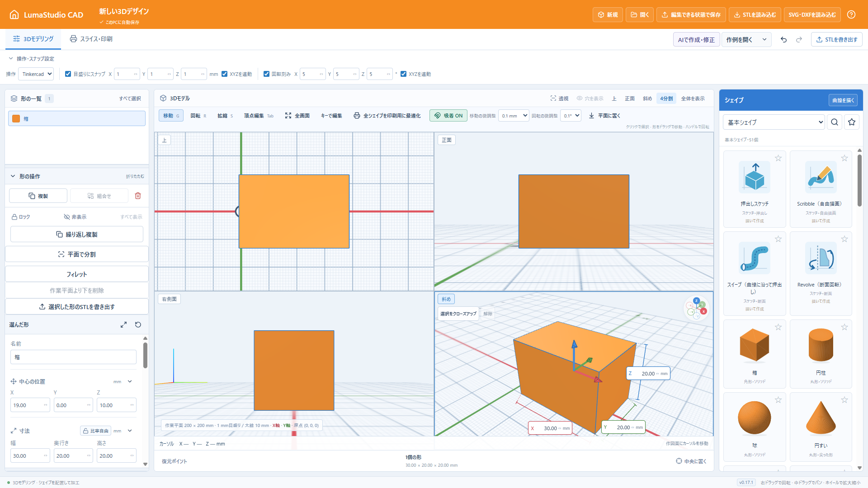The image size is (868, 488).
Task: Click the 複製 duplicate button
Action: click(38, 196)
